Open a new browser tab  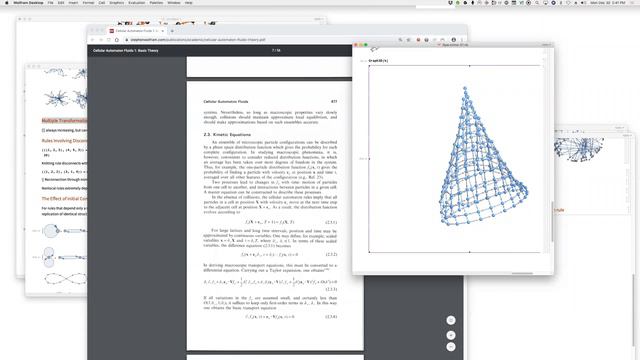[172, 31]
